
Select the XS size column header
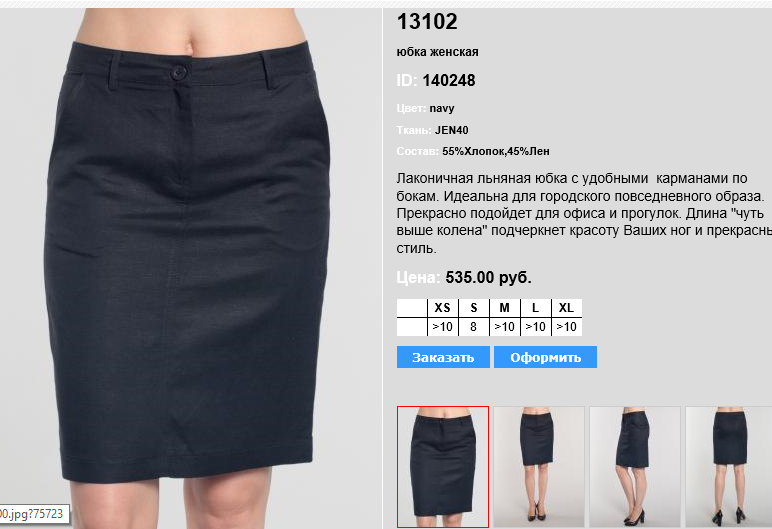[x=443, y=308]
